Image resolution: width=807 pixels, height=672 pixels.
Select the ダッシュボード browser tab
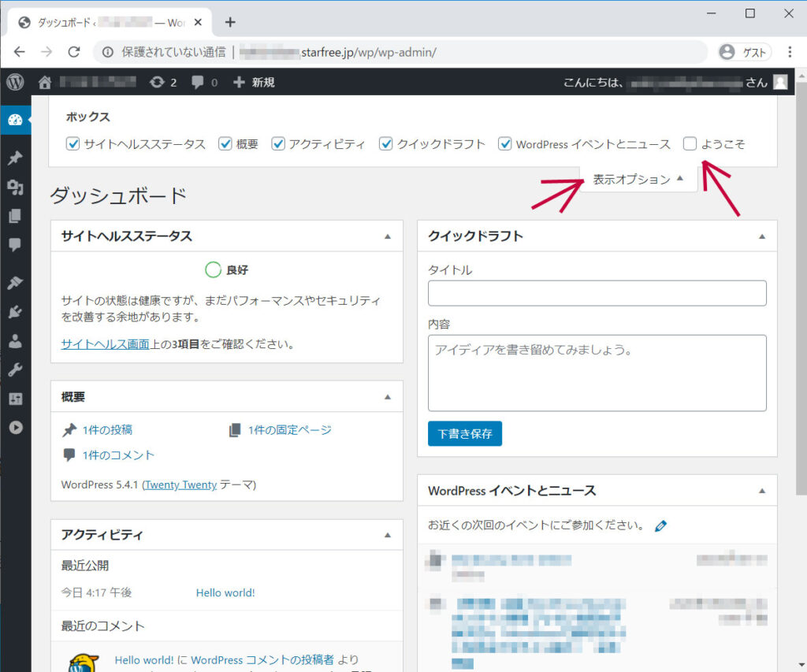[x=110, y=23]
